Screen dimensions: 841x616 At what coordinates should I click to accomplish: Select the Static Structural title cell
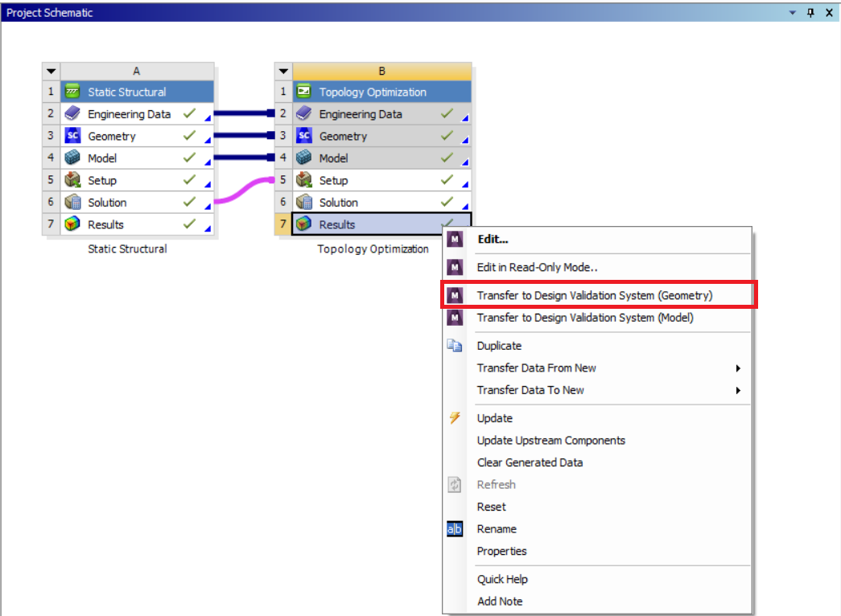click(138, 92)
